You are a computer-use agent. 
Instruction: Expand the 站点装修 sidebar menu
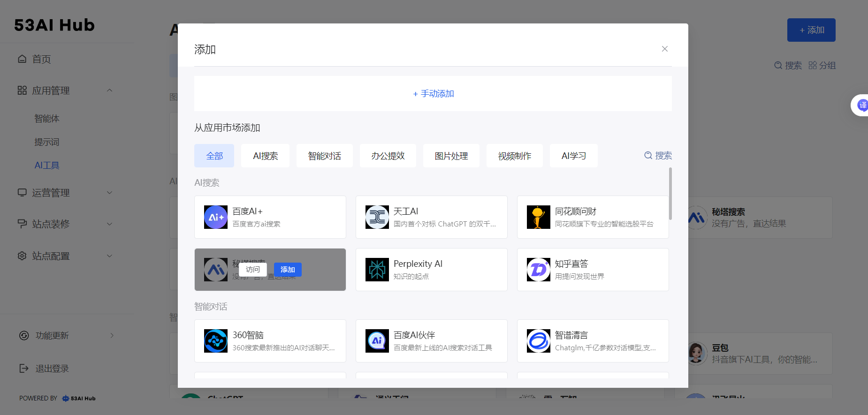[x=109, y=224]
